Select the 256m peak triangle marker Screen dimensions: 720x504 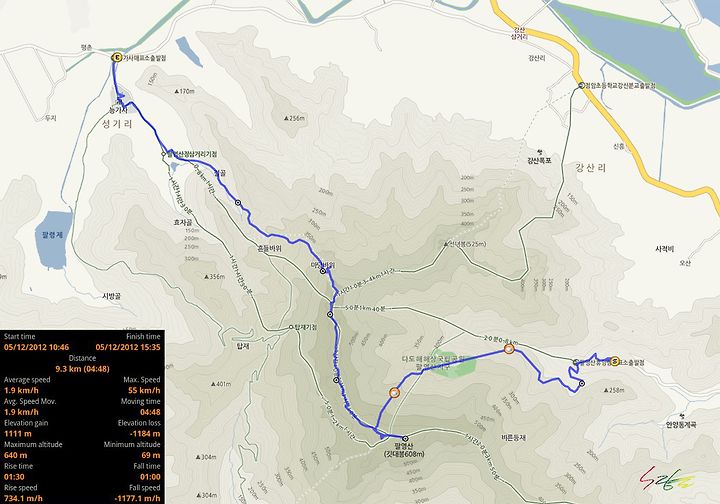click(286, 118)
